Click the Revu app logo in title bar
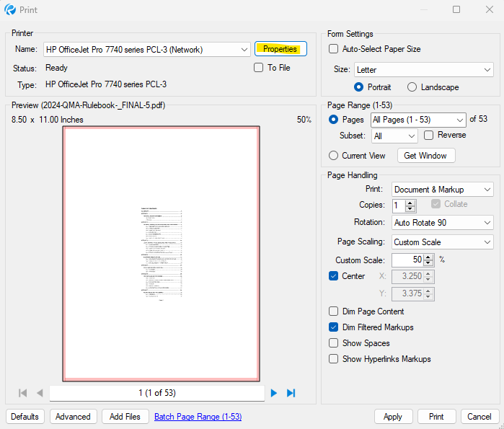504x429 pixels. [x=10, y=9]
